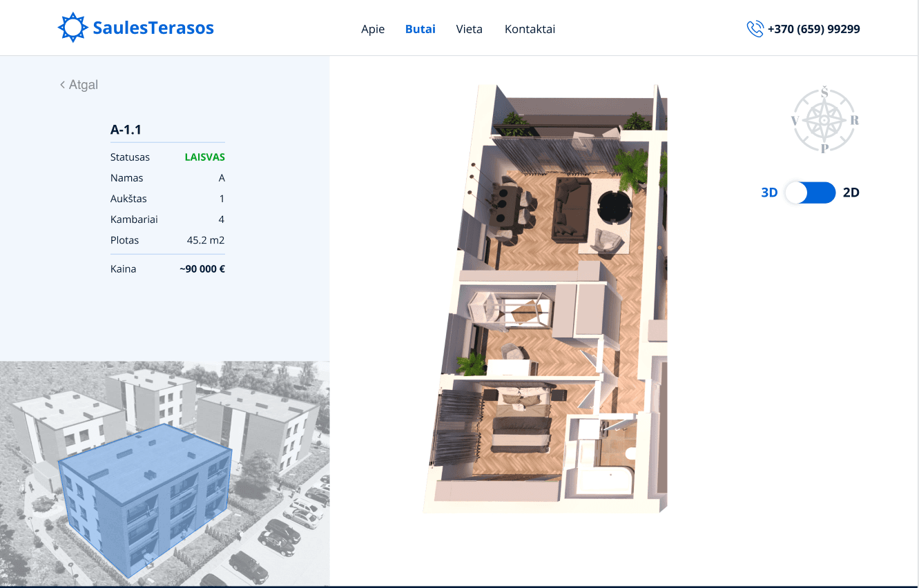Select the 3D view label
This screenshot has height=588, width=919.
point(769,193)
